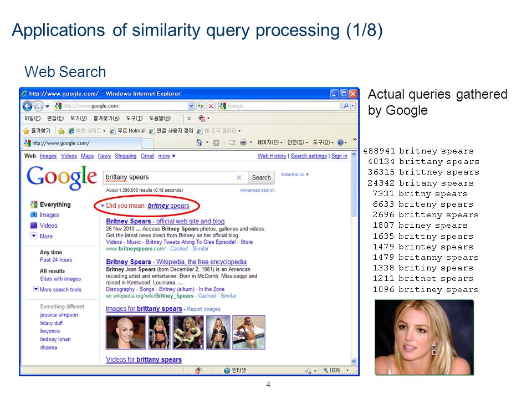Open the Britney Spears Wikipedia result
The image size is (532, 399).
176,262
